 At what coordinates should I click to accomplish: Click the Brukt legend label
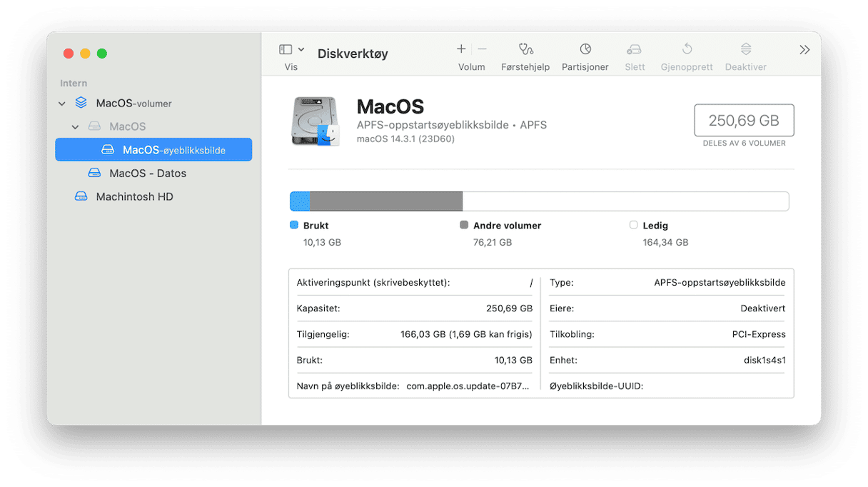pos(316,226)
